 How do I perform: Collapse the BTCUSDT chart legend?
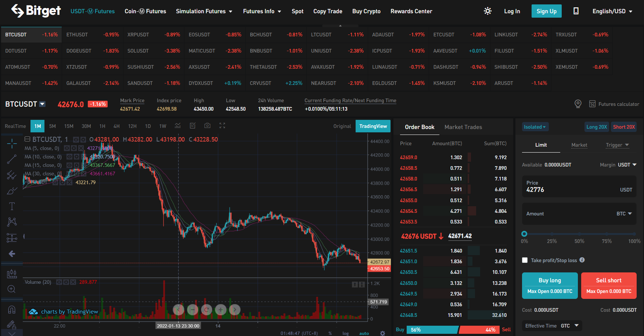(x=27, y=139)
